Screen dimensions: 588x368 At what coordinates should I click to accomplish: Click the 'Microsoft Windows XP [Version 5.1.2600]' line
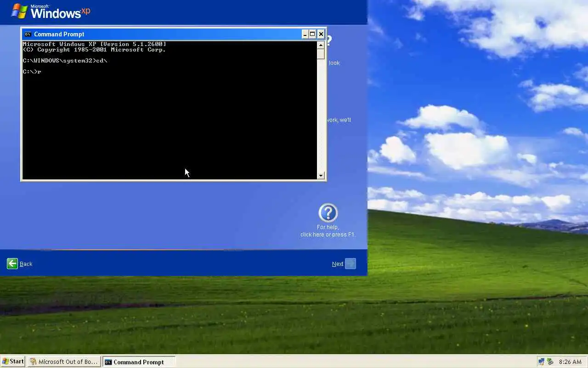click(95, 44)
